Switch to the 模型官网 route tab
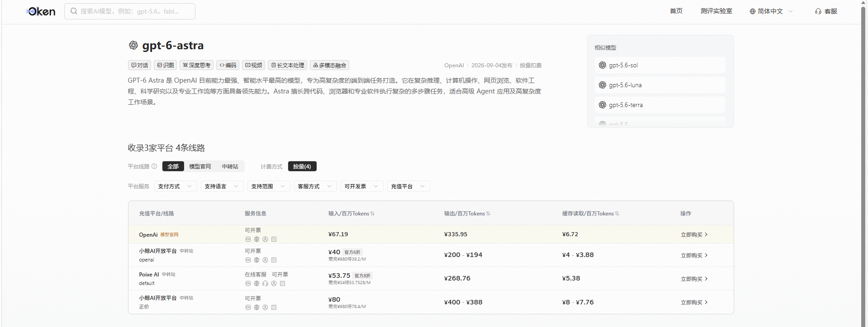The width and height of the screenshot is (868, 327). click(200, 166)
